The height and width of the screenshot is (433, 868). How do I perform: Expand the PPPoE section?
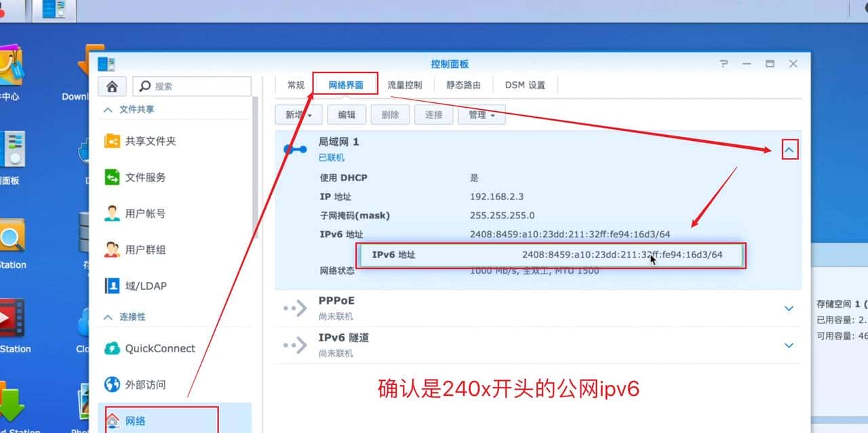click(x=789, y=307)
